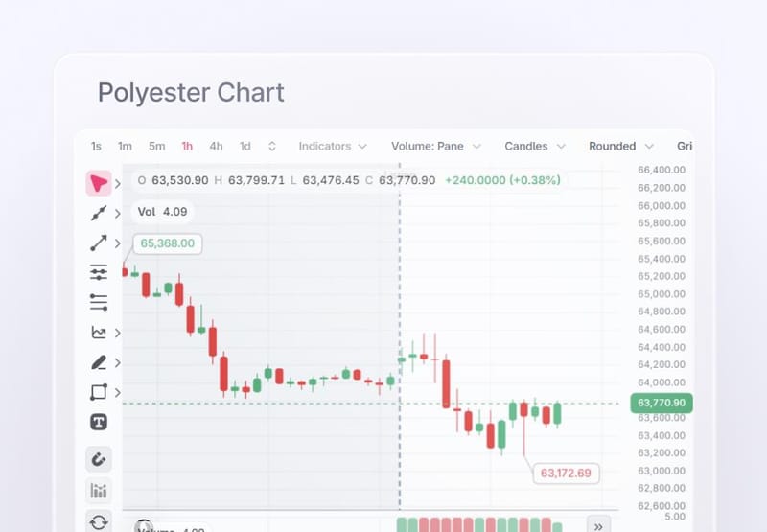The width and height of the screenshot is (767, 532).
Task: Click the Vol 4.09 indicator label
Action: [x=162, y=212]
